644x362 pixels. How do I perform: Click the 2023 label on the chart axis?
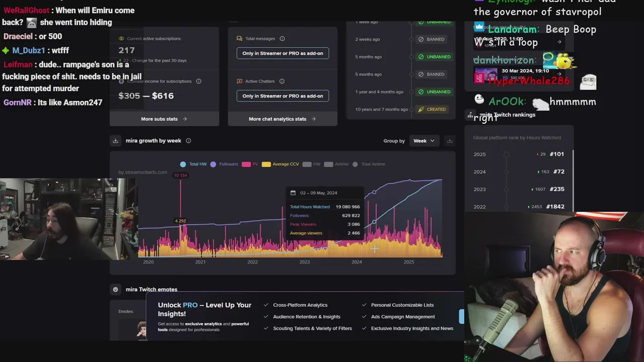pyautogui.click(x=304, y=262)
